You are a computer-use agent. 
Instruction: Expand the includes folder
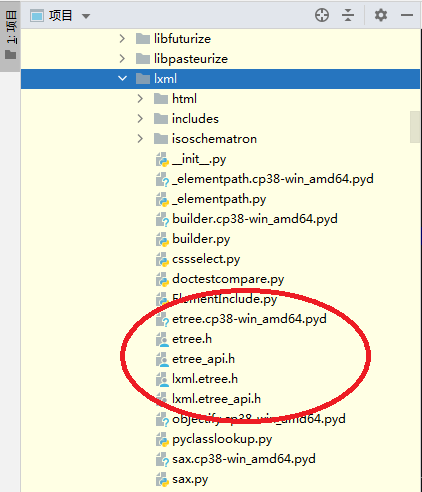pyautogui.click(x=140, y=119)
